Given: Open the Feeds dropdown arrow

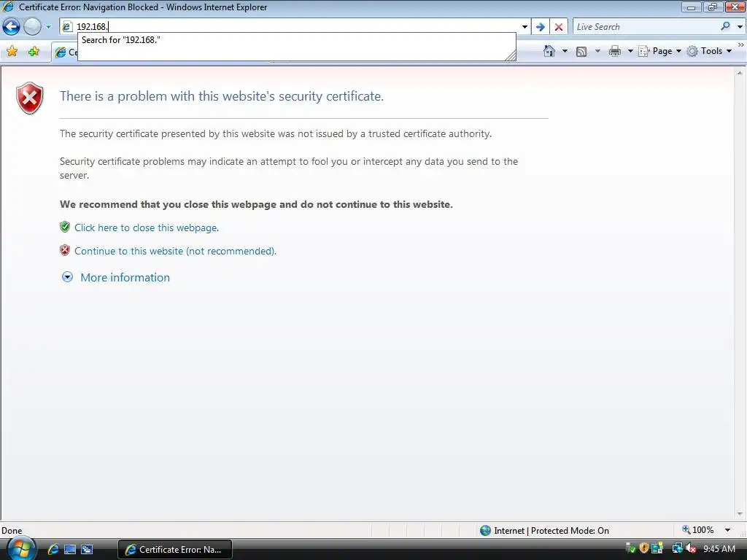Looking at the screenshot, I should pyautogui.click(x=597, y=51).
